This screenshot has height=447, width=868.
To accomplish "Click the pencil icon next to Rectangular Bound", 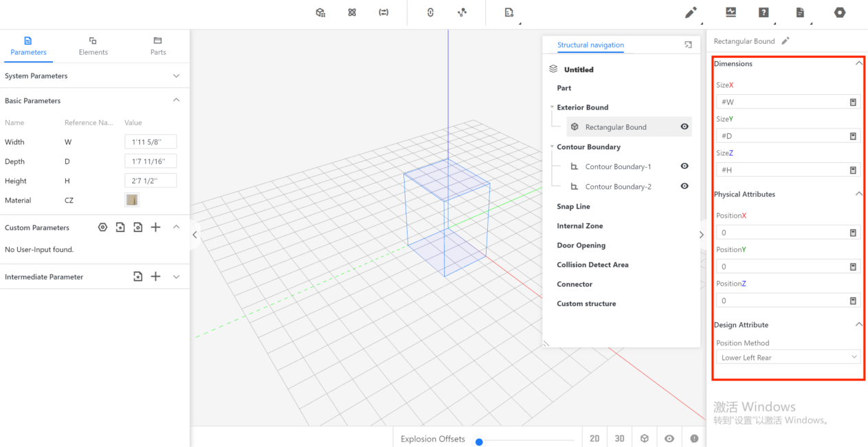I will coord(786,41).
